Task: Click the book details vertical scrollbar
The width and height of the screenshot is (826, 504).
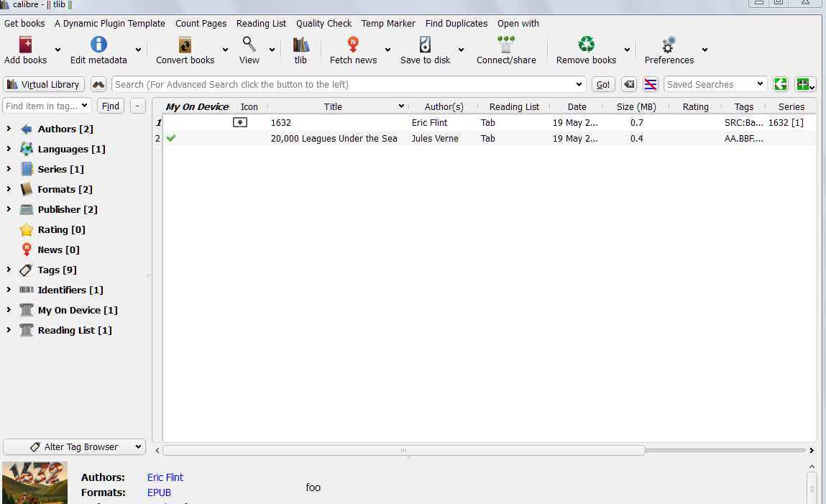Action: point(812,488)
